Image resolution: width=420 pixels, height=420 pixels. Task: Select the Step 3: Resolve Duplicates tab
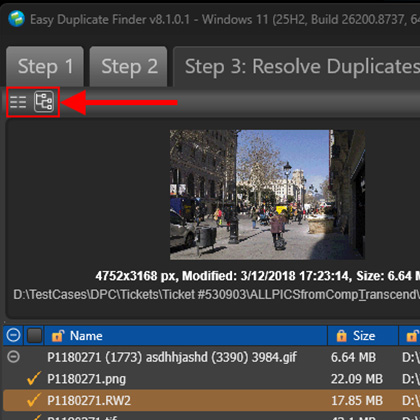[x=297, y=66]
